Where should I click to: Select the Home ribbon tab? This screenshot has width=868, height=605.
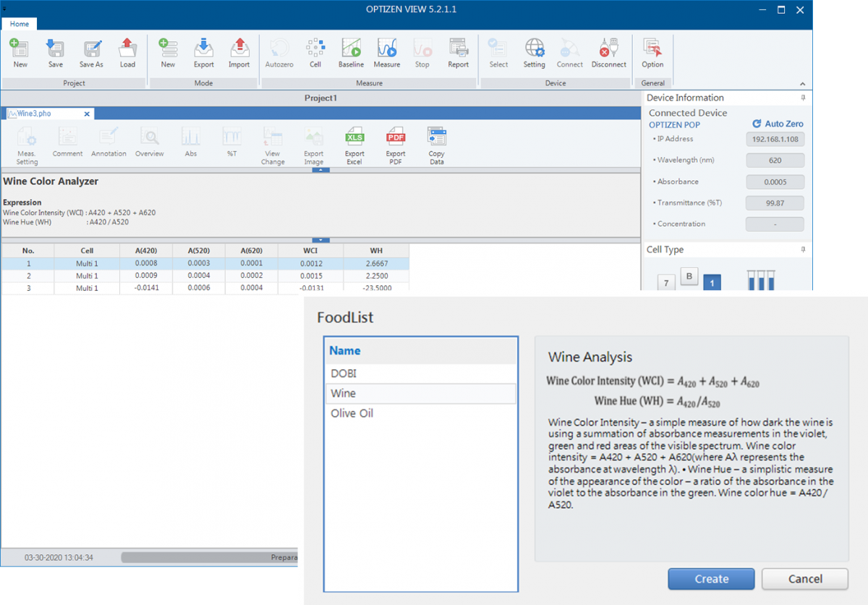pos(20,24)
